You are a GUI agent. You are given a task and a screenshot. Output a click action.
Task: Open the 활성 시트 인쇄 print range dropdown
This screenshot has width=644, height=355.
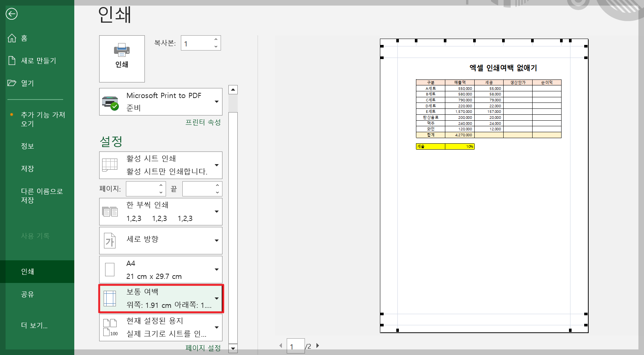point(217,165)
